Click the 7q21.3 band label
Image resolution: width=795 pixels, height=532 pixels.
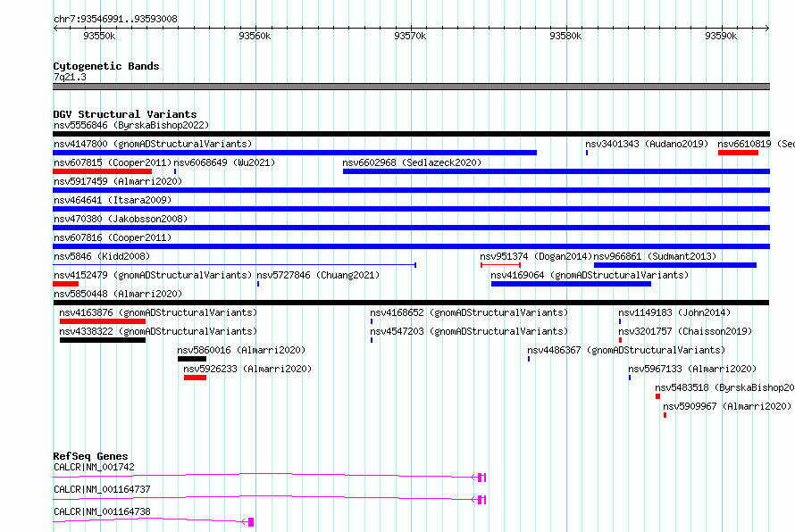point(70,77)
